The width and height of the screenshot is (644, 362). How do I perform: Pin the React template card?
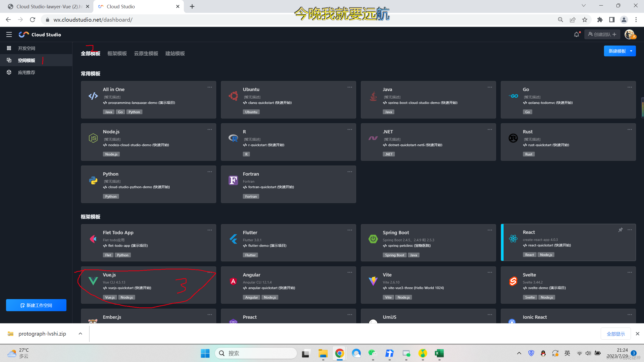click(x=620, y=230)
